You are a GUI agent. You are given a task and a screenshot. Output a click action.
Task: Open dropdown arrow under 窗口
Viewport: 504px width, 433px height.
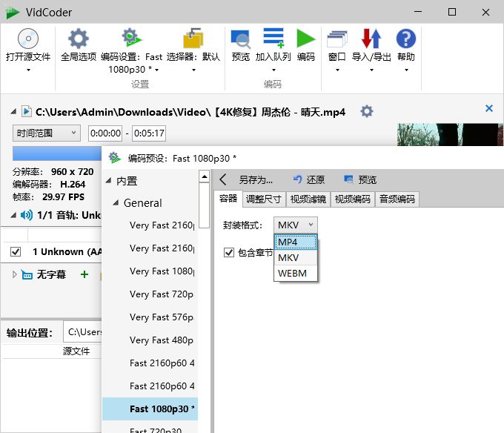point(337,70)
